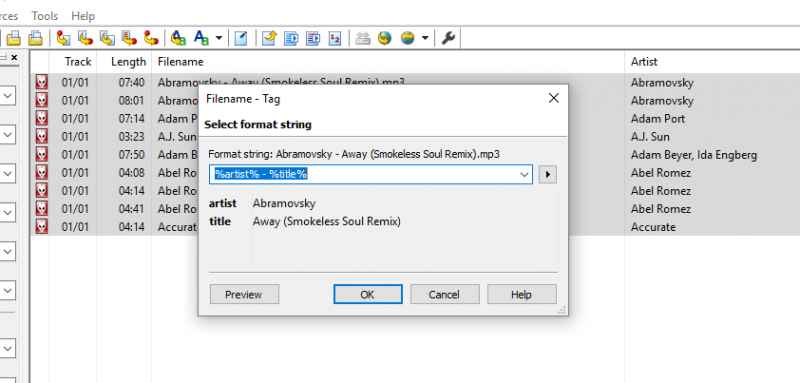Close the Filename - Tag dialog
Screen dimensions: 800x383
tap(554, 98)
